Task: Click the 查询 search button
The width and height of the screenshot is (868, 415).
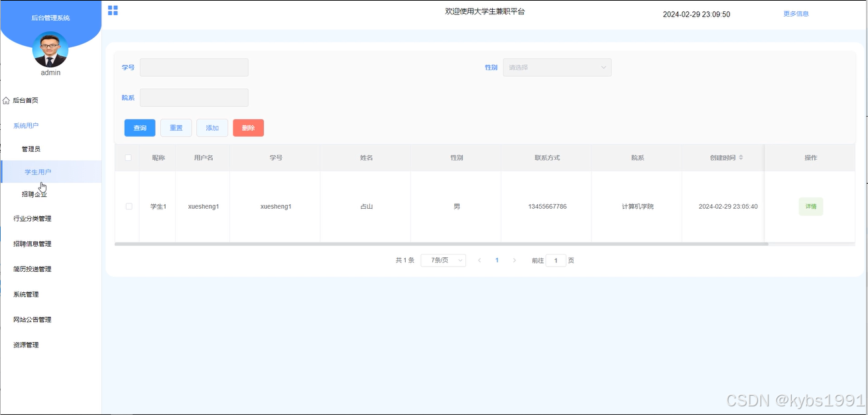Action: [140, 128]
